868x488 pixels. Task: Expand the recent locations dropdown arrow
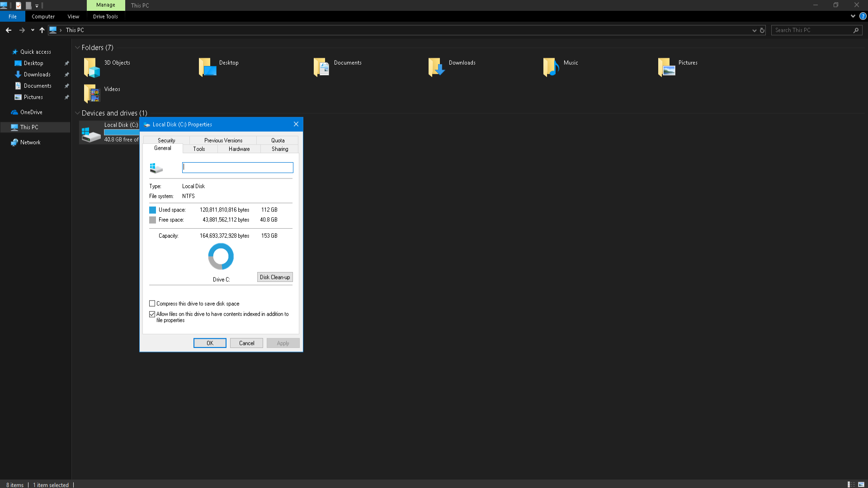pyautogui.click(x=33, y=30)
